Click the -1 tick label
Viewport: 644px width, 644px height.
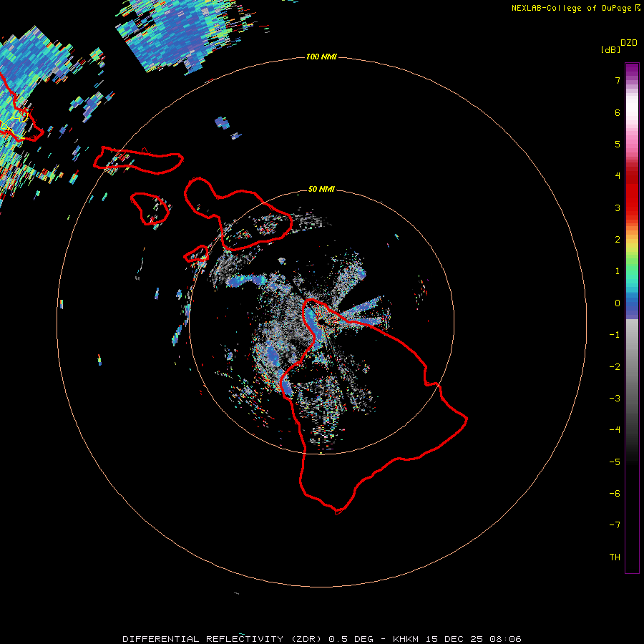[x=615, y=335]
